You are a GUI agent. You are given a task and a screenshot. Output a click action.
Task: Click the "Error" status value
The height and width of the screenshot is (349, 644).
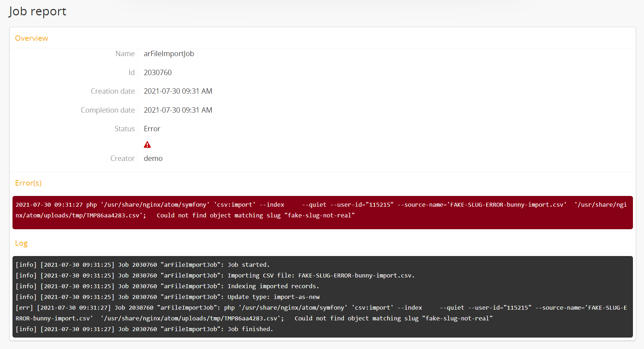tap(152, 129)
